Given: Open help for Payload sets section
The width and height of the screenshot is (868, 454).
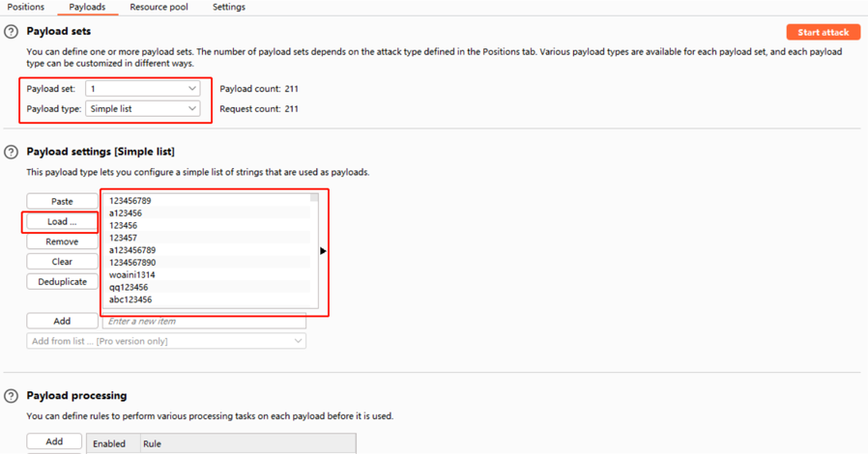Looking at the screenshot, I should point(12,32).
